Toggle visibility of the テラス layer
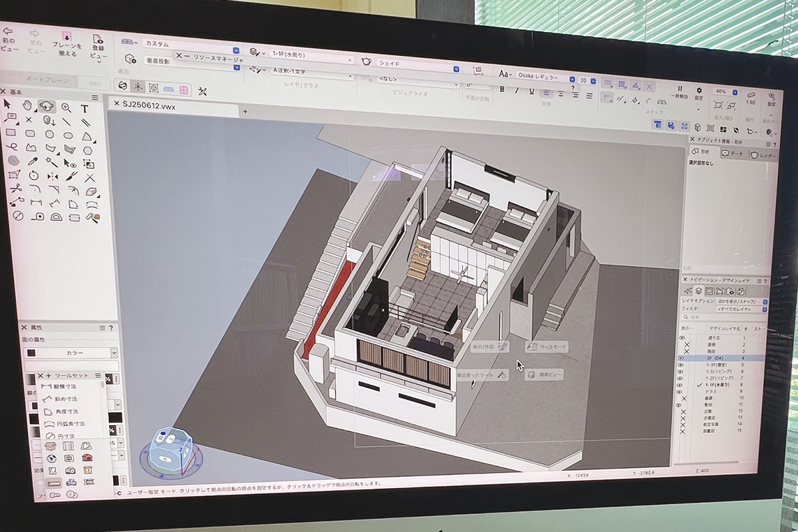Screen dimensions: 798x532 [x=681, y=390]
